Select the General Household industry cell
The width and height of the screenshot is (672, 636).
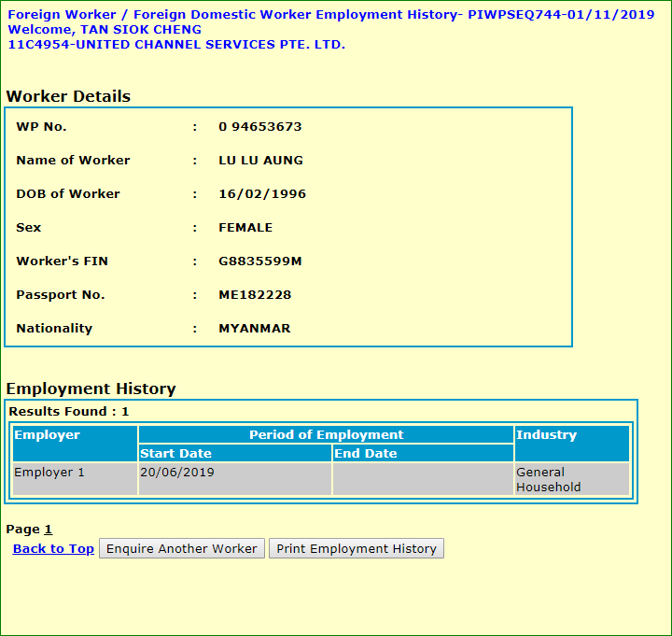click(x=571, y=479)
